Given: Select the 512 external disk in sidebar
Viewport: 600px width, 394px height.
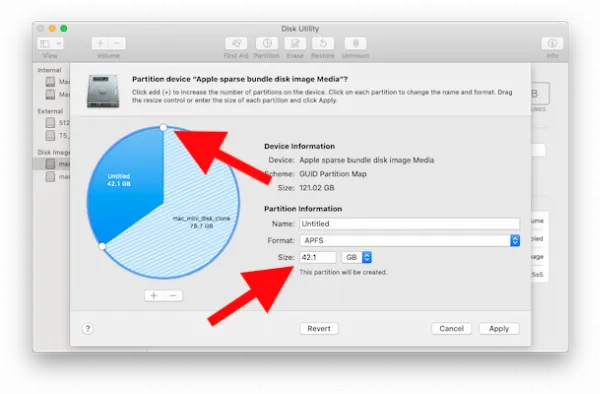Looking at the screenshot, I should point(57,122).
